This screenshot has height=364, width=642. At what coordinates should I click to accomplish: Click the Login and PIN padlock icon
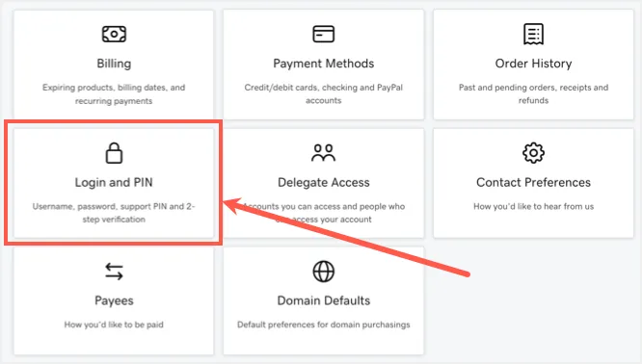114,153
